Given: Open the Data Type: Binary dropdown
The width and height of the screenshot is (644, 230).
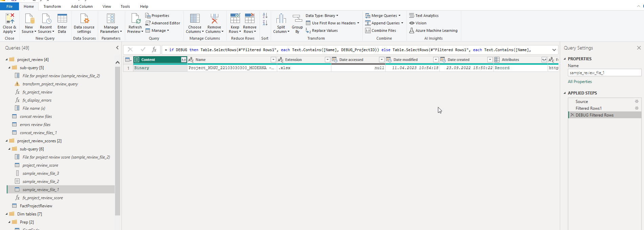Looking at the screenshot, I should [322, 16].
